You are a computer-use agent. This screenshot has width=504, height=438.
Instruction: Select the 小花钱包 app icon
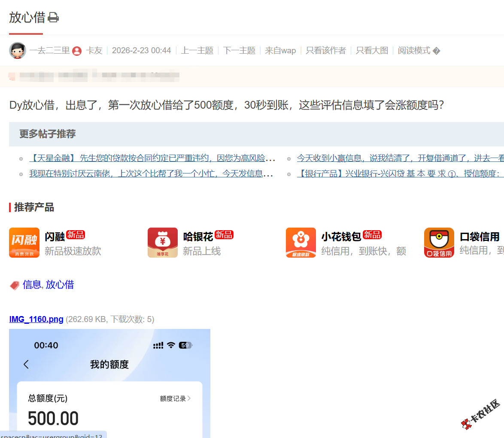[301, 243]
